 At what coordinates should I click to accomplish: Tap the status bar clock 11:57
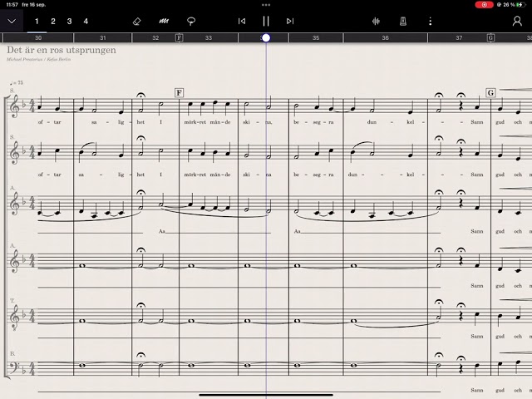click(x=12, y=5)
